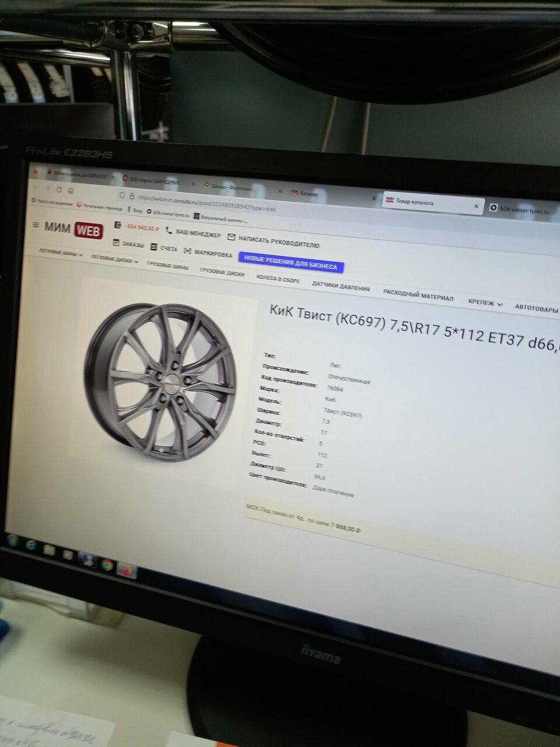This screenshot has width=560, height=747.
Task: Close the Товар каталога tab
Action: tap(476, 206)
